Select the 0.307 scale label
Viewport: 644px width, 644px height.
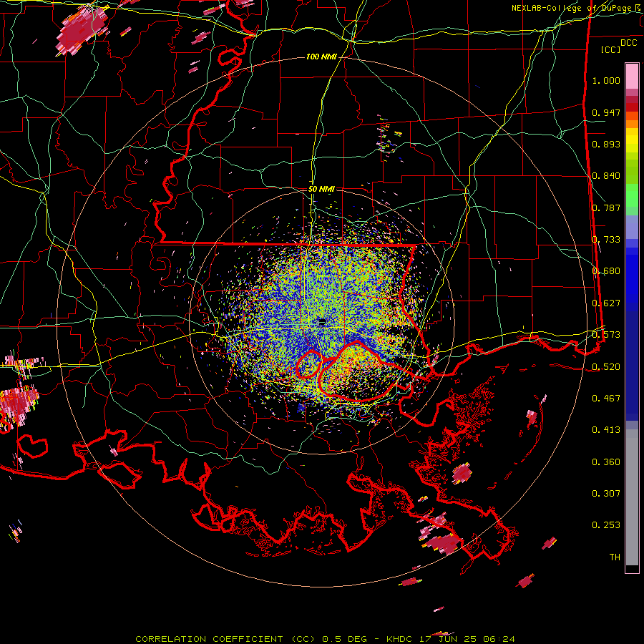tap(606, 494)
